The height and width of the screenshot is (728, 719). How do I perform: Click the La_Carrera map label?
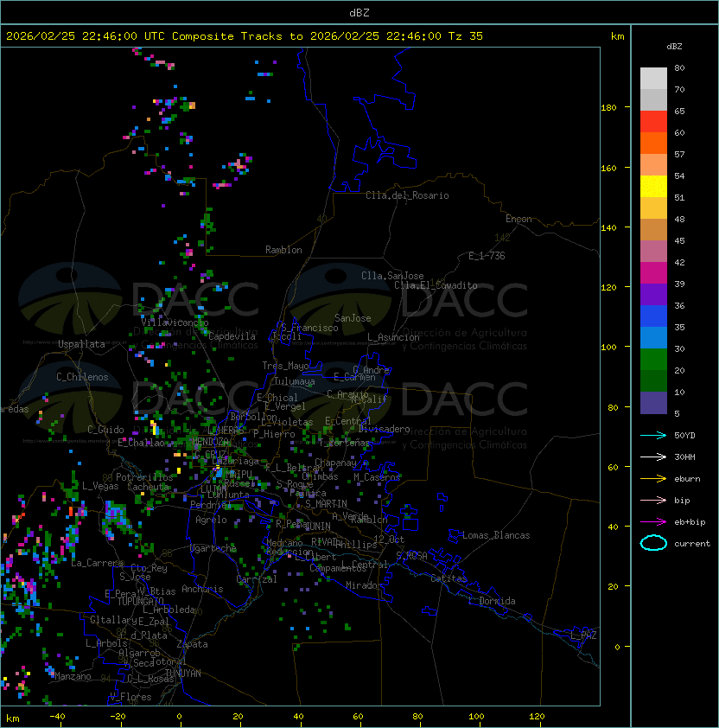(97, 563)
